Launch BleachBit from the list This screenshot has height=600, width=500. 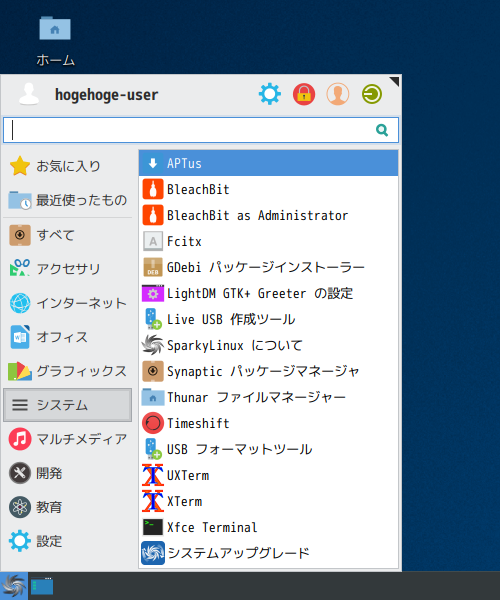(269, 189)
